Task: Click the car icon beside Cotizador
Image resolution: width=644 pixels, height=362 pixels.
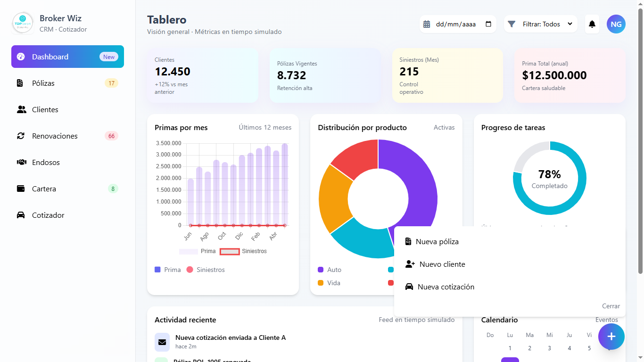Action: pos(21,215)
